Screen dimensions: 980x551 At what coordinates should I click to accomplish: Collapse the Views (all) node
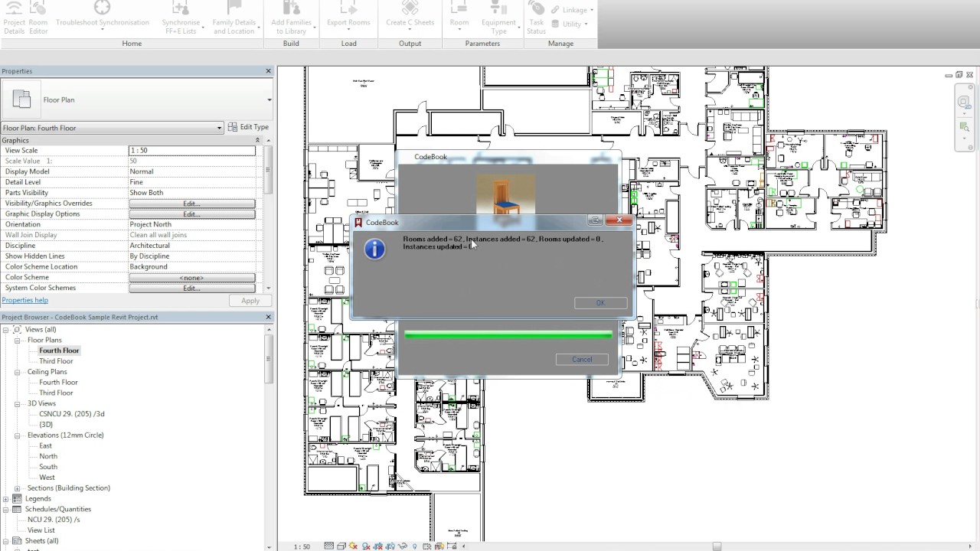point(5,330)
